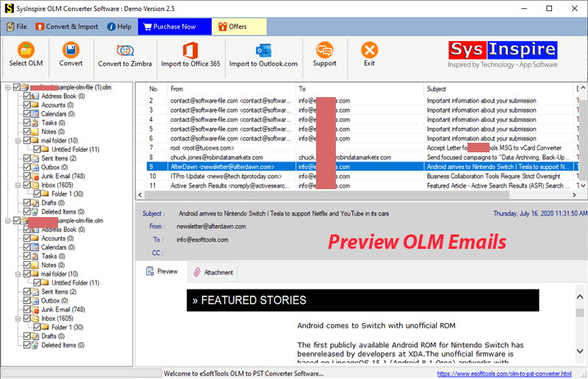Click the first Calendars calendar icon
The image size is (588, 379).
(x=35, y=114)
